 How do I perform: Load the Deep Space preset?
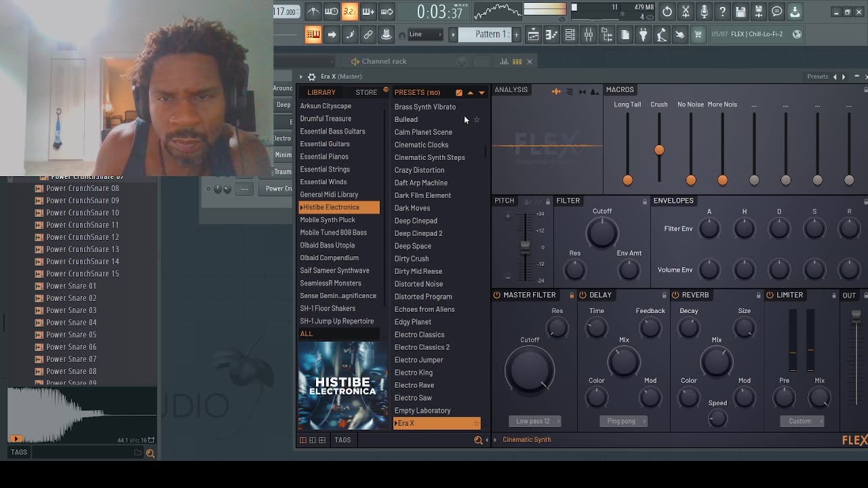pos(413,246)
